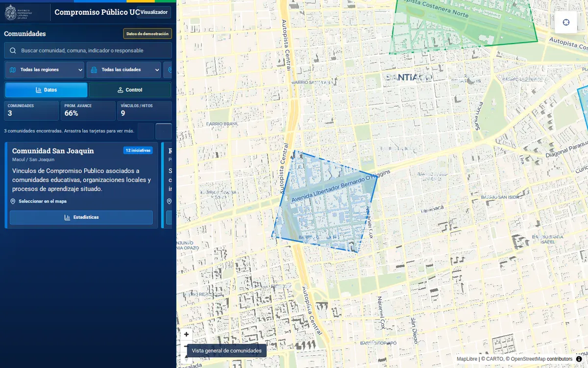Click the PROM. AVANCE 66% stat card
This screenshot has width=588, height=368.
point(88,111)
